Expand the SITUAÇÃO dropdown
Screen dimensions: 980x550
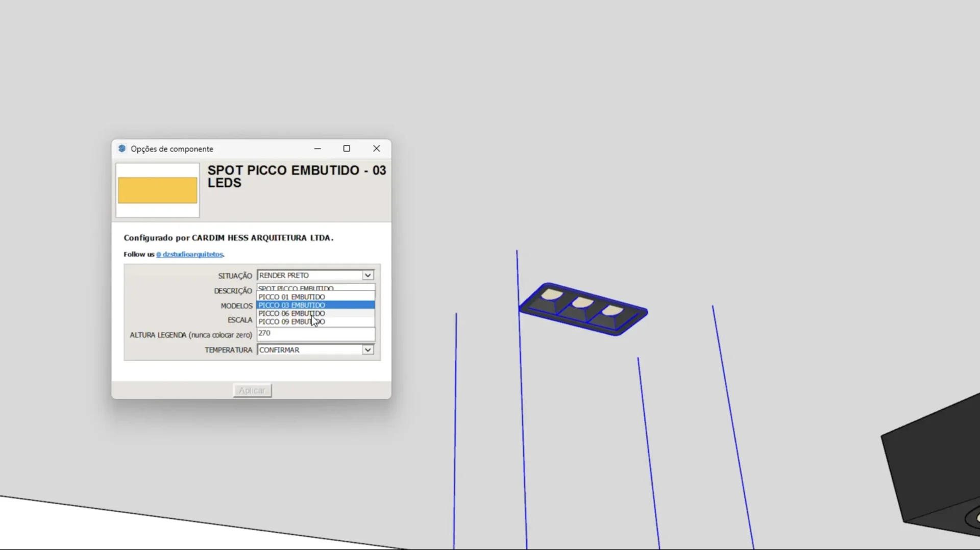367,276
